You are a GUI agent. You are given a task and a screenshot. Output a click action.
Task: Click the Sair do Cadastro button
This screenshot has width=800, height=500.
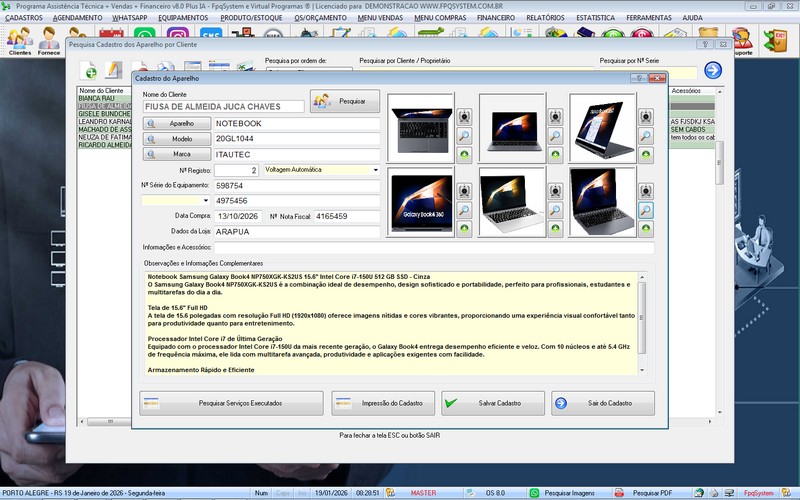click(x=603, y=403)
